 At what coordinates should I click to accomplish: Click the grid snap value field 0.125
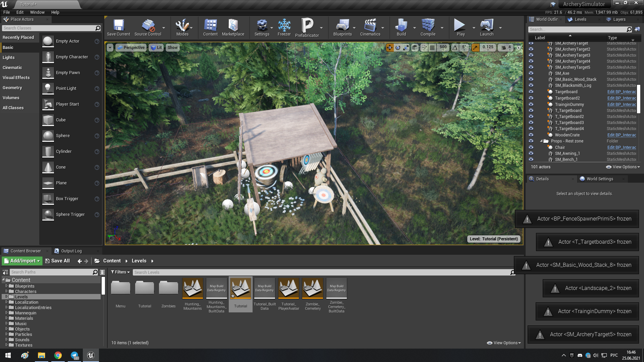click(x=487, y=47)
